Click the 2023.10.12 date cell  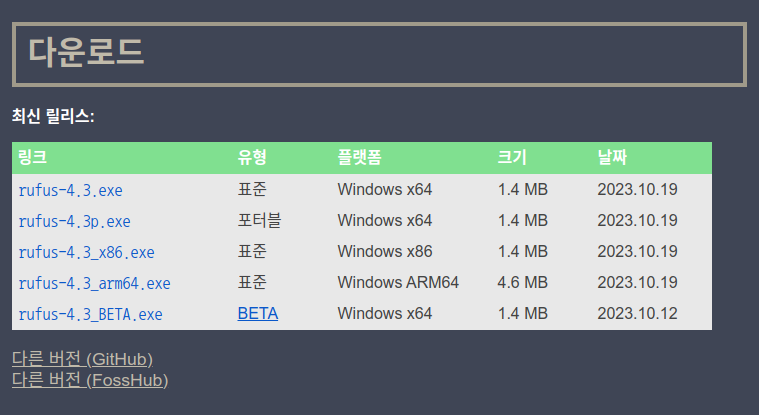[x=637, y=314]
